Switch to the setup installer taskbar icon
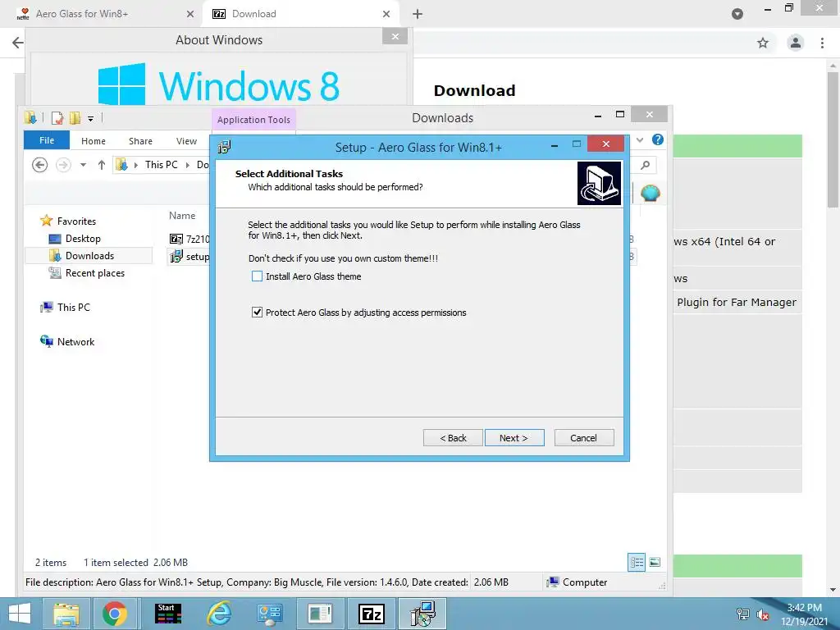 423,614
